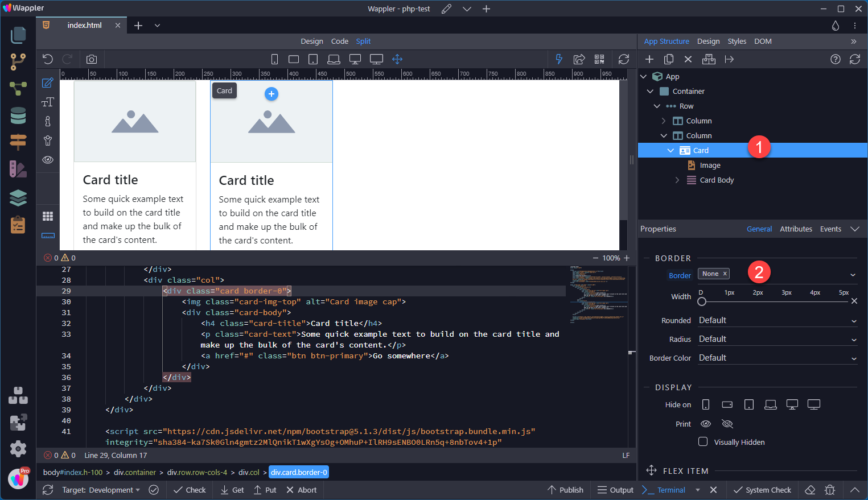Open the Git source control panel
Viewport: 868px width, 500px height.
pyautogui.click(x=18, y=61)
